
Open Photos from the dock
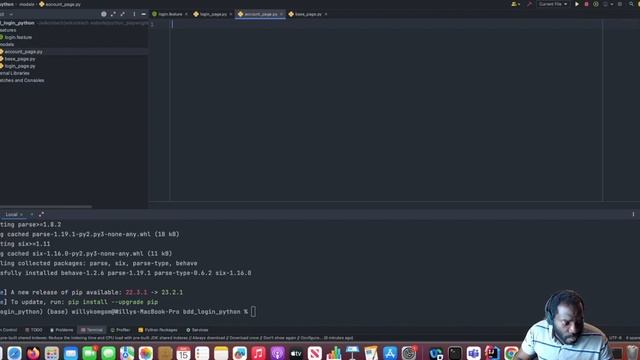[x=146, y=353]
